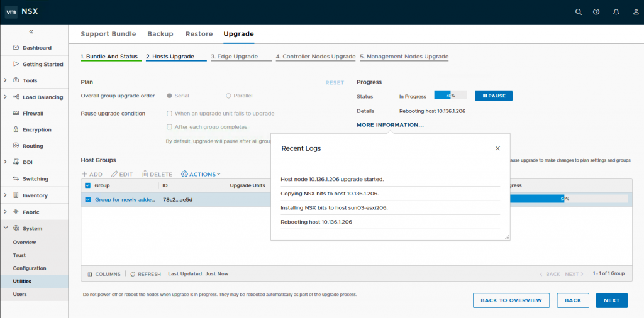
Task: Go to step 1 Bundle And Status
Action: [109, 57]
